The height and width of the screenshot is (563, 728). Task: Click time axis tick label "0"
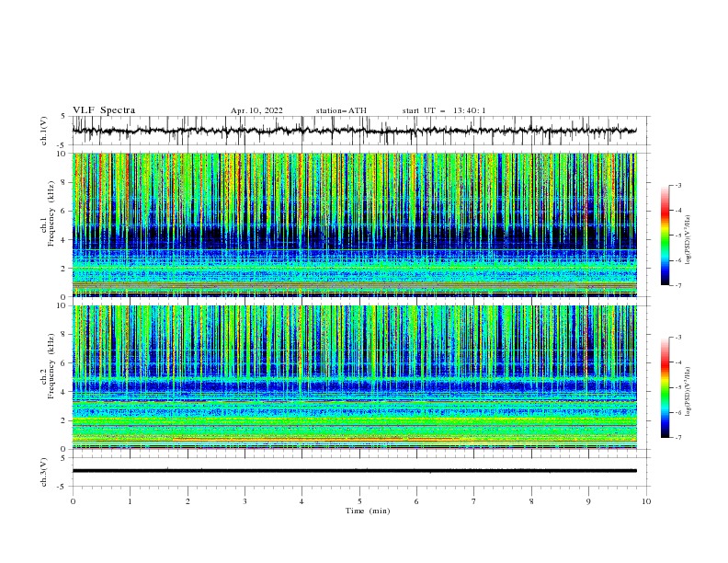point(73,501)
